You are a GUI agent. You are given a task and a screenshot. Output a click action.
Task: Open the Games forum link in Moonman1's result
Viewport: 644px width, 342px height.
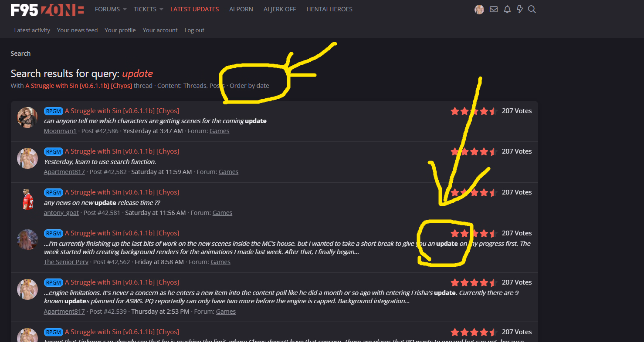pyautogui.click(x=220, y=131)
